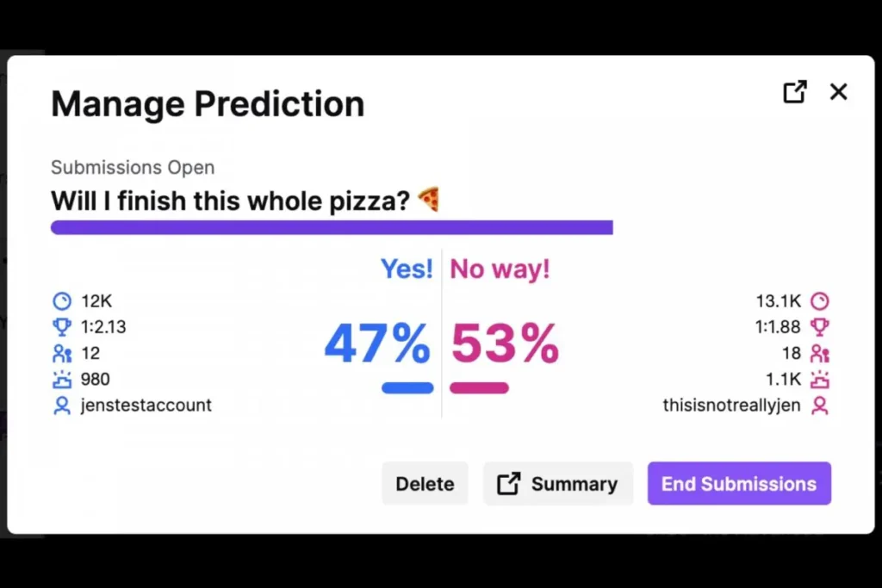The height and width of the screenshot is (588, 882).
Task: Click the pink voters icon beside 18
Action: click(820, 353)
